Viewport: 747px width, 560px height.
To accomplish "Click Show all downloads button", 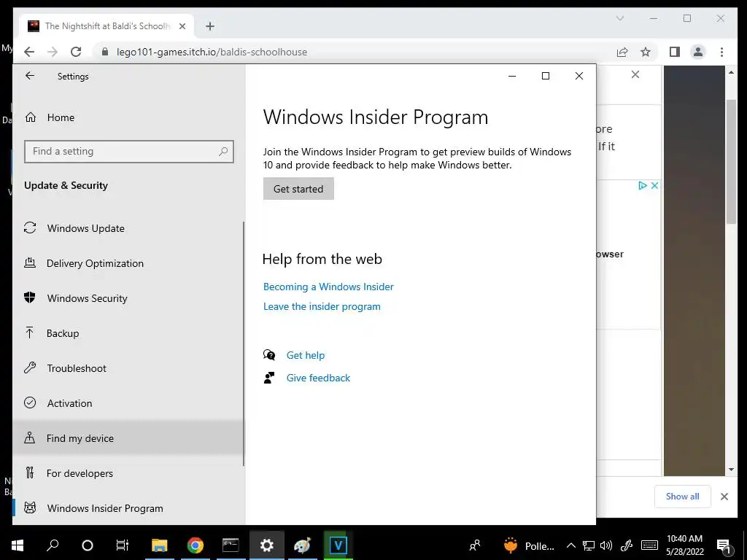I will [683, 496].
